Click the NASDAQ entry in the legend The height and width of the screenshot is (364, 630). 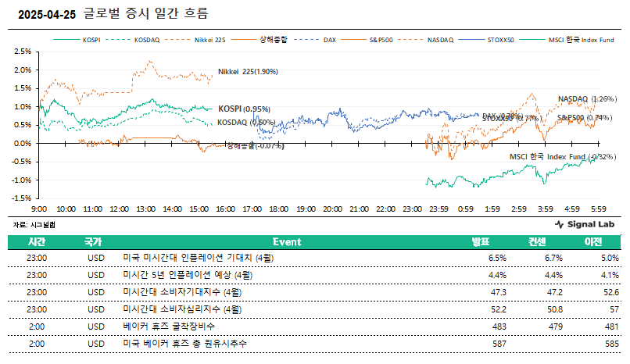(425, 40)
